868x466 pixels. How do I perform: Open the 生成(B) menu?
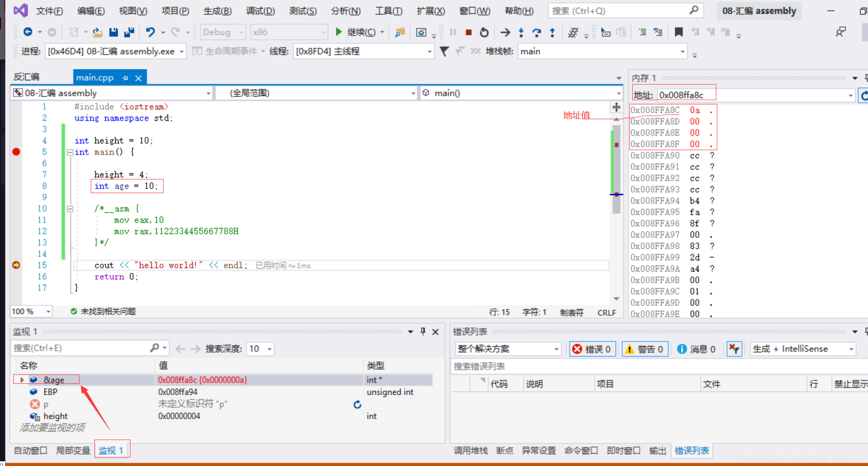click(x=217, y=11)
